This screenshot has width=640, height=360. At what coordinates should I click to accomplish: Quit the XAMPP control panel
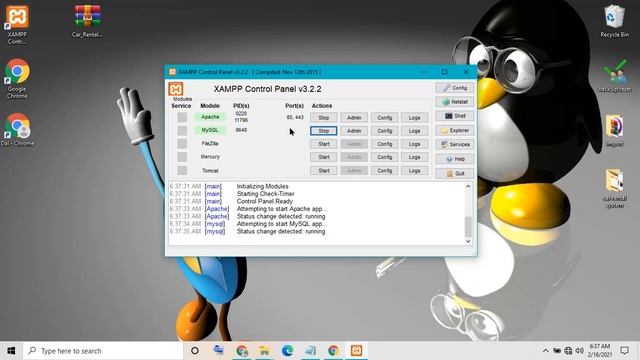click(455, 173)
